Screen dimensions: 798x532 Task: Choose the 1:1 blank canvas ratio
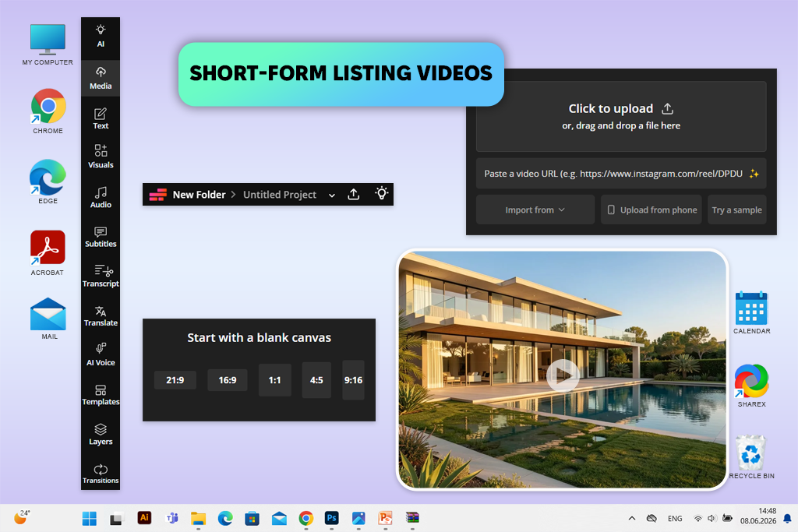coord(275,380)
